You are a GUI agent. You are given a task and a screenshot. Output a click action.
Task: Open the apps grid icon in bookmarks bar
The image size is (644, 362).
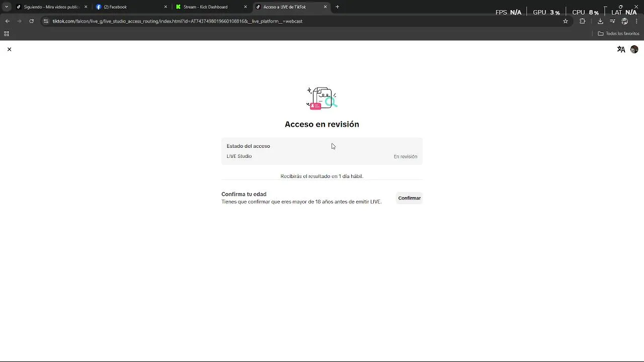(7, 34)
